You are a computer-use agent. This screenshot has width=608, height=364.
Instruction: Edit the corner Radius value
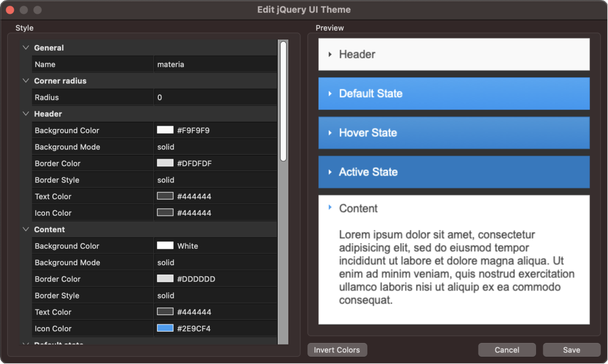point(215,97)
